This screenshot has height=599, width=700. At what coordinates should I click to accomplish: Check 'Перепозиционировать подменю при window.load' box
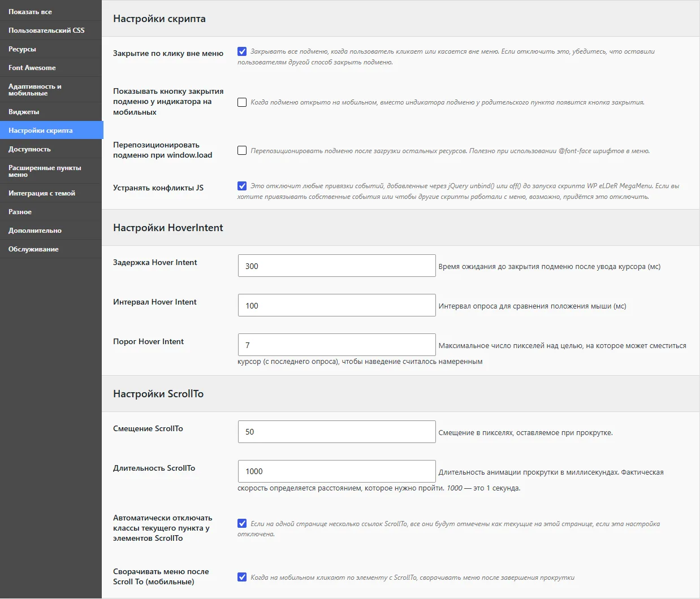click(242, 150)
